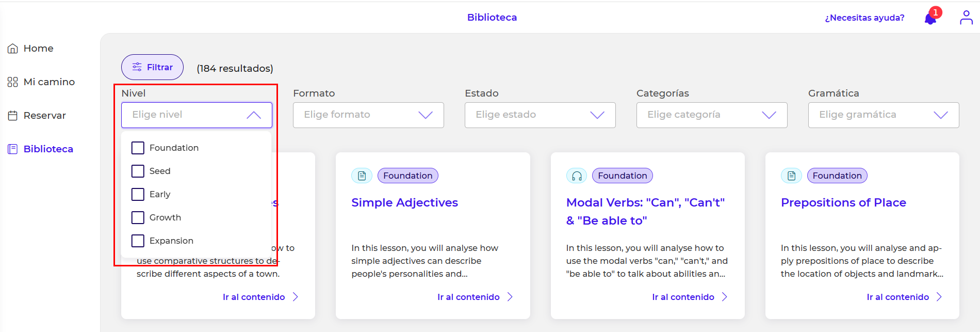Click the ¿Necesitas ayuda? link
This screenshot has height=332, width=980.
point(864,18)
